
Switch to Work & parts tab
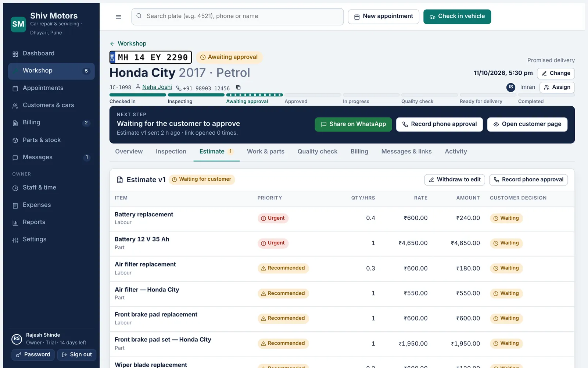click(266, 152)
